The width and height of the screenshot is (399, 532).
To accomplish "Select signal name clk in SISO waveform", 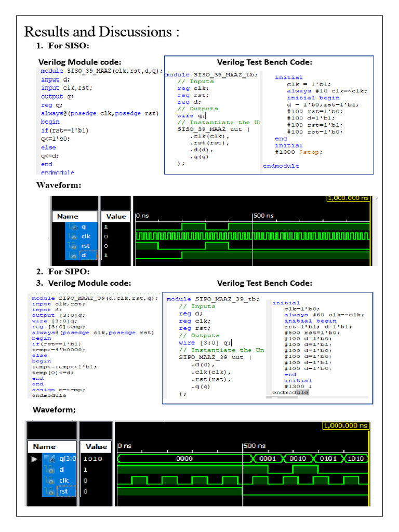I will tap(86, 236).
